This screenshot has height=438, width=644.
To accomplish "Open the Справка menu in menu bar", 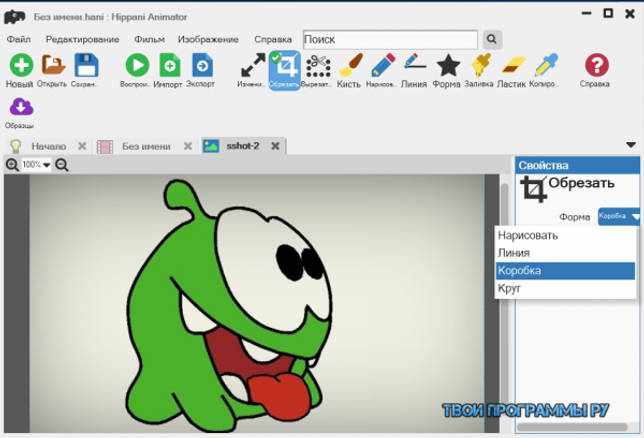I will (273, 39).
